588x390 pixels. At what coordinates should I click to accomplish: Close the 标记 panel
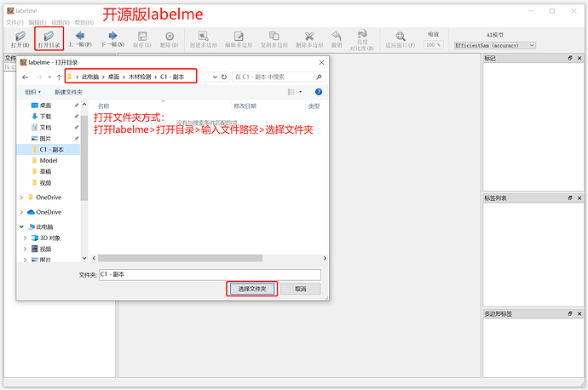pyautogui.click(x=579, y=58)
